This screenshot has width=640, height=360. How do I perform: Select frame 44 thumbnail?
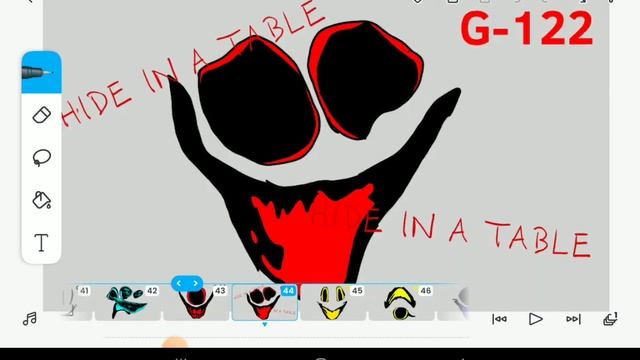click(264, 302)
